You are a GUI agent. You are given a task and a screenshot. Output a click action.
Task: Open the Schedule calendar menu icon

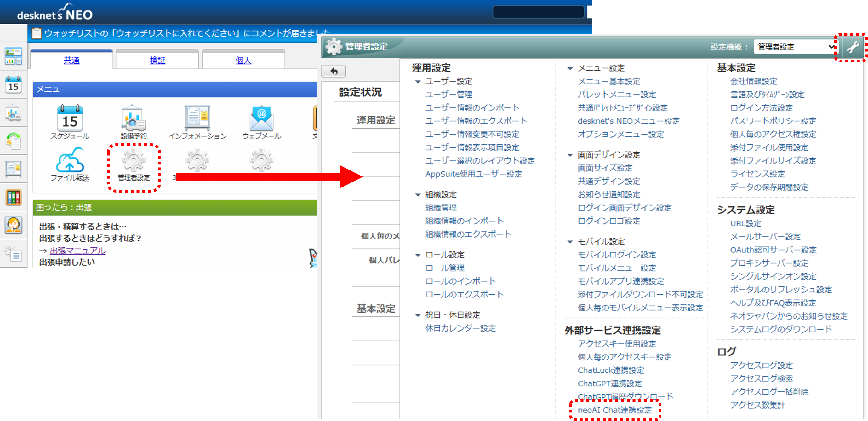coord(70,119)
